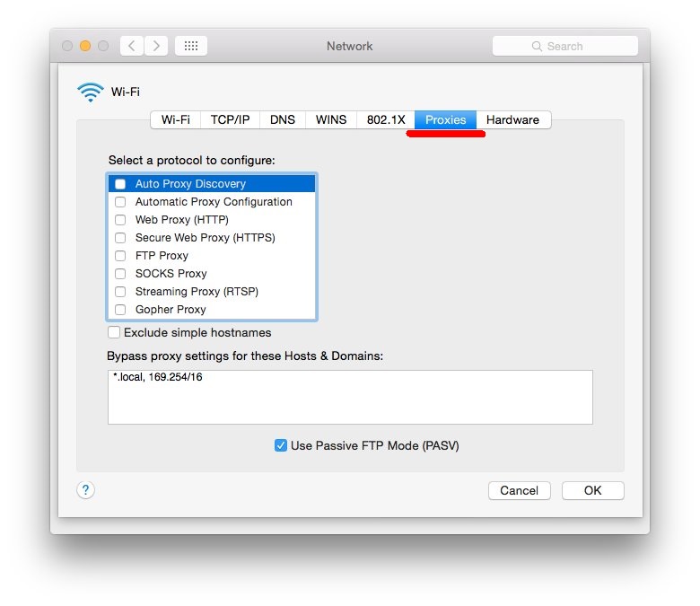Viewport: 700px width, 606px height.
Task: Select the Auto Proxy Discovery row label
Action: click(190, 184)
